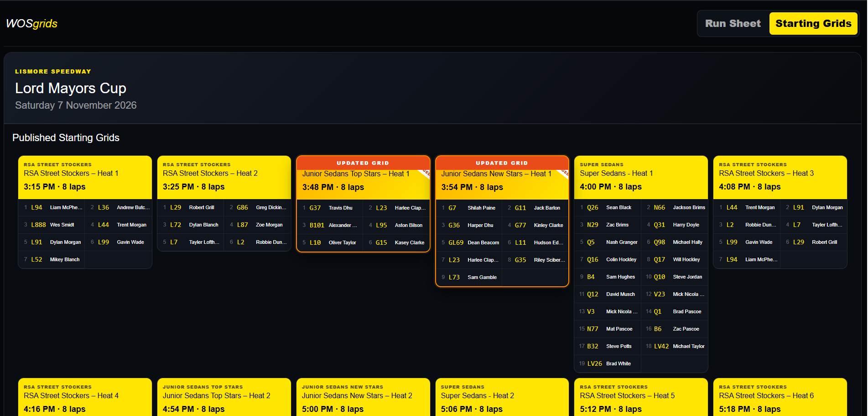Open RSA Street Stockers Heat 6 card

[x=780, y=397]
